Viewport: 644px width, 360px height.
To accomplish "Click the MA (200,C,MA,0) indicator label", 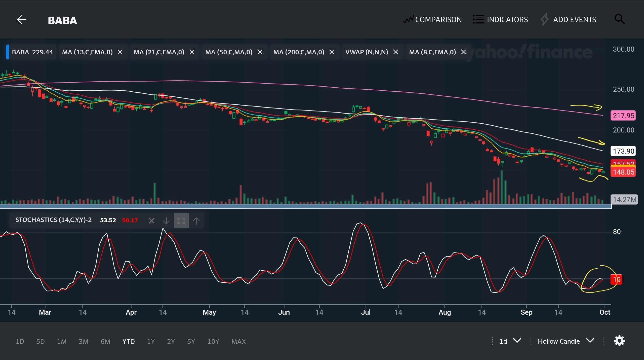I will [299, 52].
